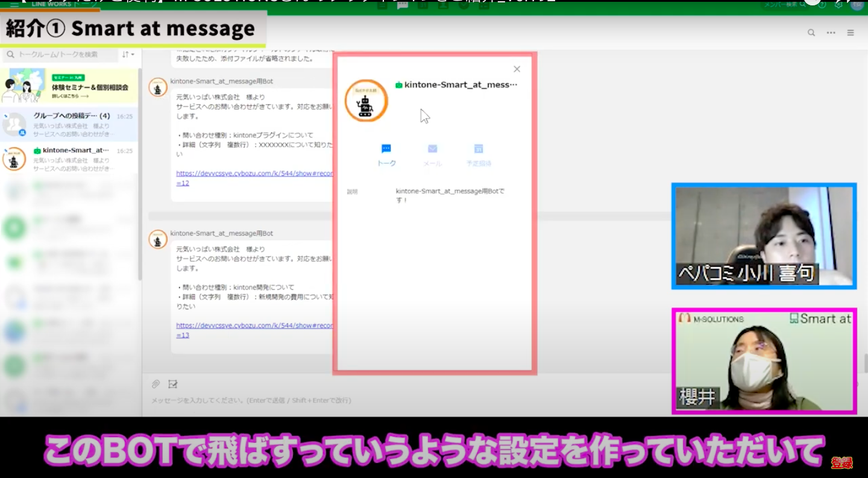The height and width of the screenshot is (478, 868).
Task: Click the メール mail icon in bot profile
Action: click(x=432, y=149)
